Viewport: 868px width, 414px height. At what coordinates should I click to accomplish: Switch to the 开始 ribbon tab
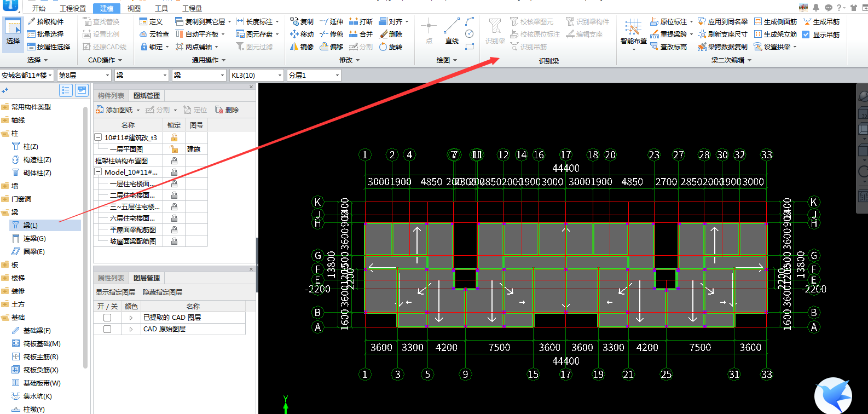[x=39, y=8]
